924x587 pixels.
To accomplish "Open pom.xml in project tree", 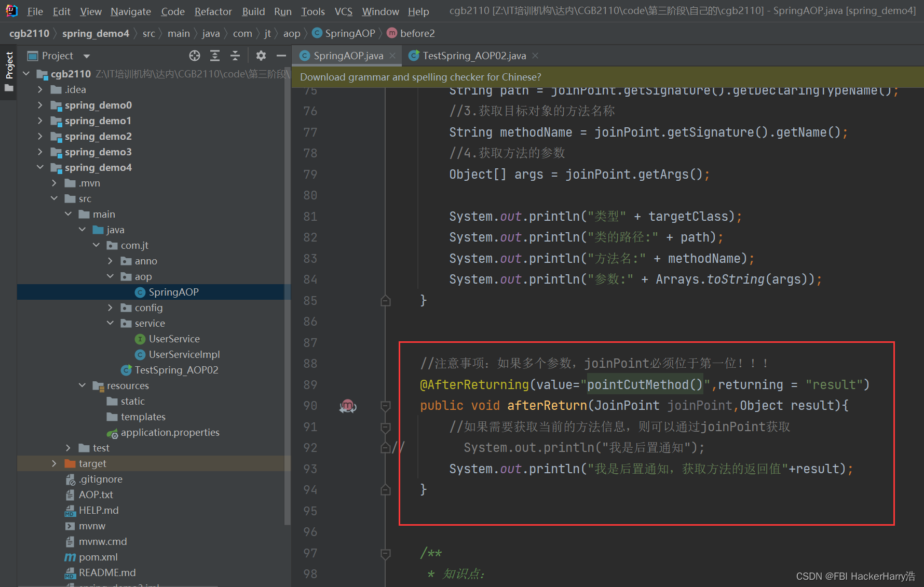I will coord(98,557).
